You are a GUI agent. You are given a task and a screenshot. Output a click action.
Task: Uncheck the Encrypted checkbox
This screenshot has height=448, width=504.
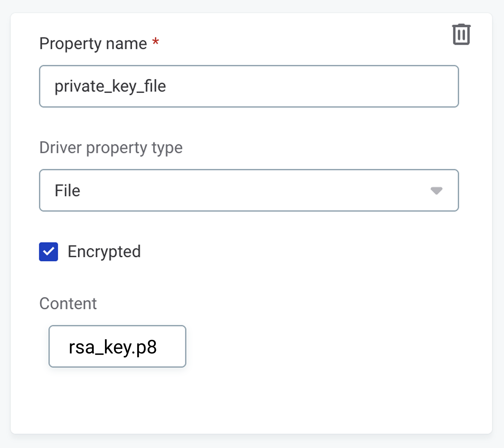coord(49,252)
